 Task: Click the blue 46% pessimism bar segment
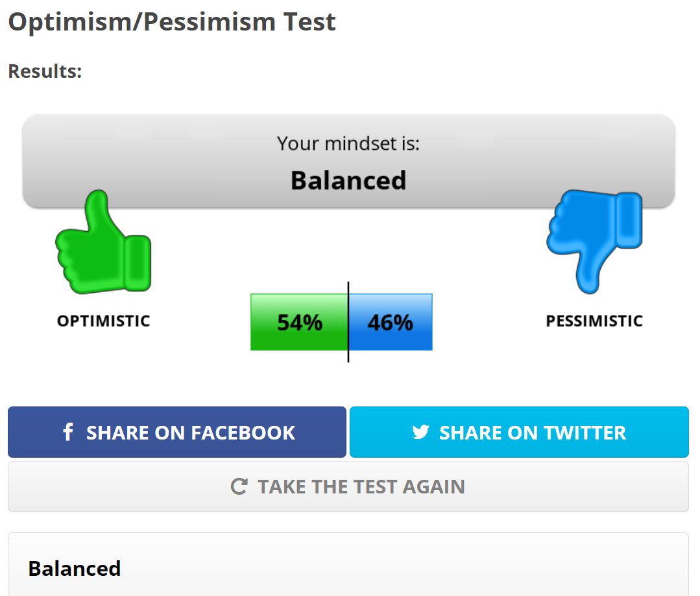click(x=391, y=322)
